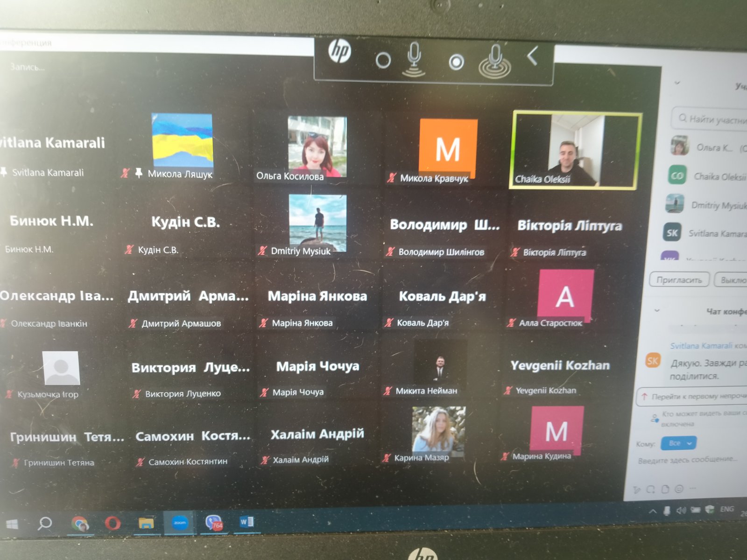747x560 pixels.
Task: Jump to first unread message banner
Action: (x=692, y=396)
